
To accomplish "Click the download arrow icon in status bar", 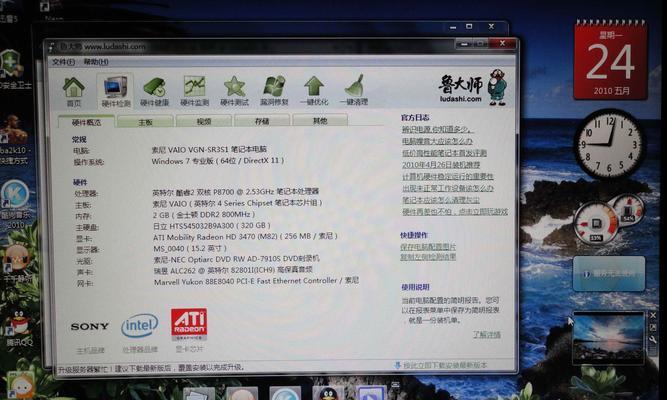I will point(398,365).
